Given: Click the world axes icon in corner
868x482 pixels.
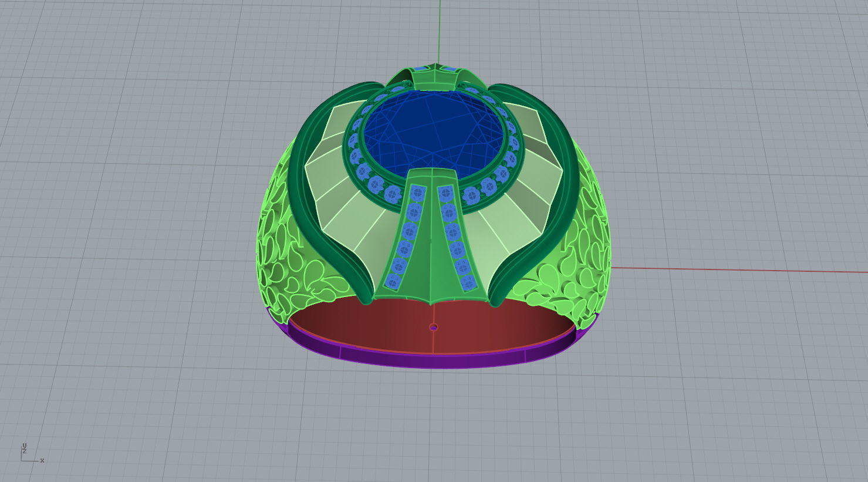Looking at the screenshot, I should pos(32,453).
